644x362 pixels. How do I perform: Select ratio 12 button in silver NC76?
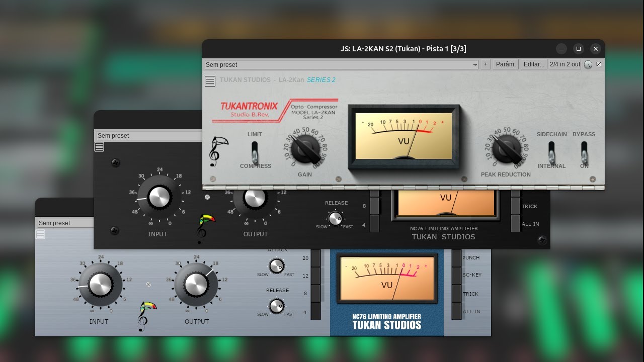315,276
